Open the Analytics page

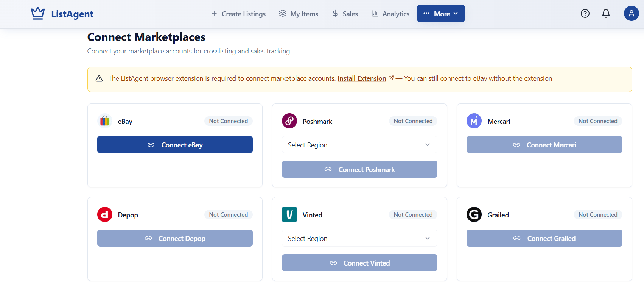[390, 14]
